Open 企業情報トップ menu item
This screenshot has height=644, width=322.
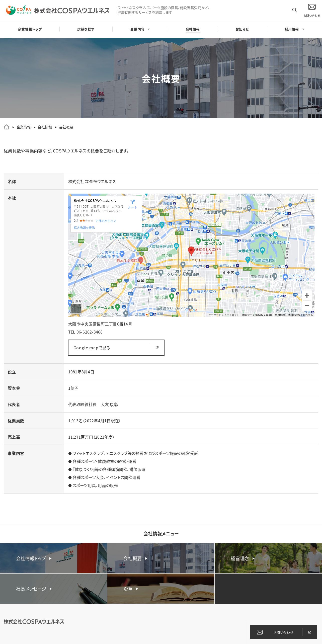30,29
